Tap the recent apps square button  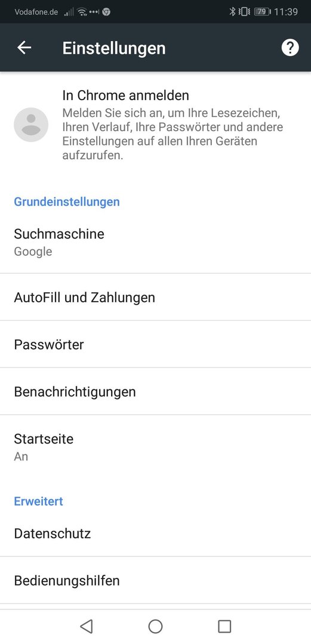[224, 626]
